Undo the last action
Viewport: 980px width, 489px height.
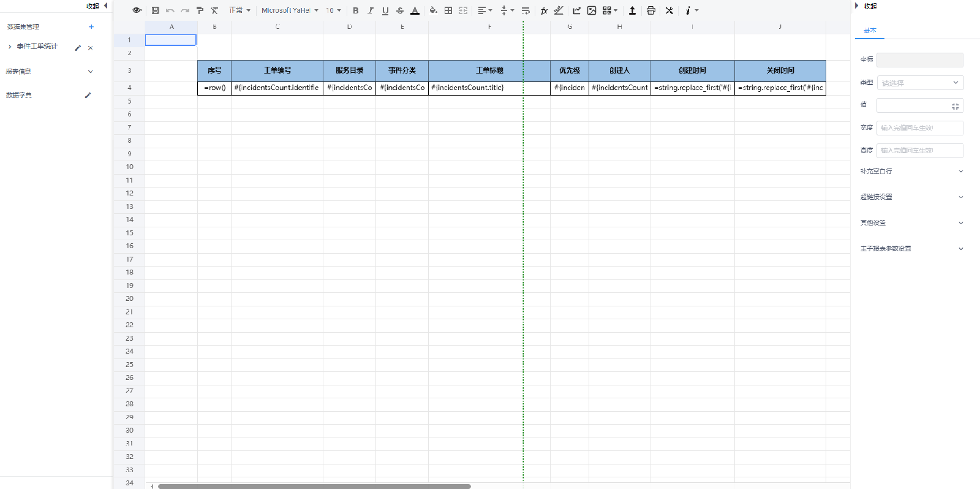pos(170,10)
